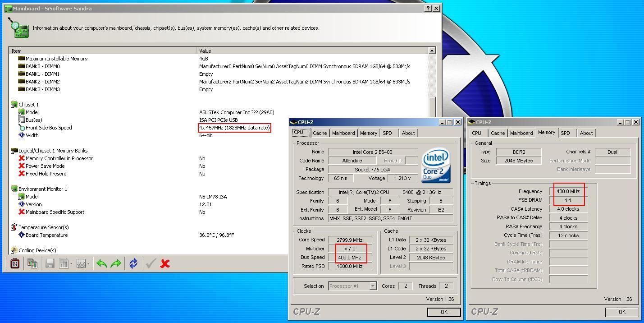644x323 pixels.
Task: Select the Maximum Installable Memory row
Action: pyautogui.click(x=219, y=59)
